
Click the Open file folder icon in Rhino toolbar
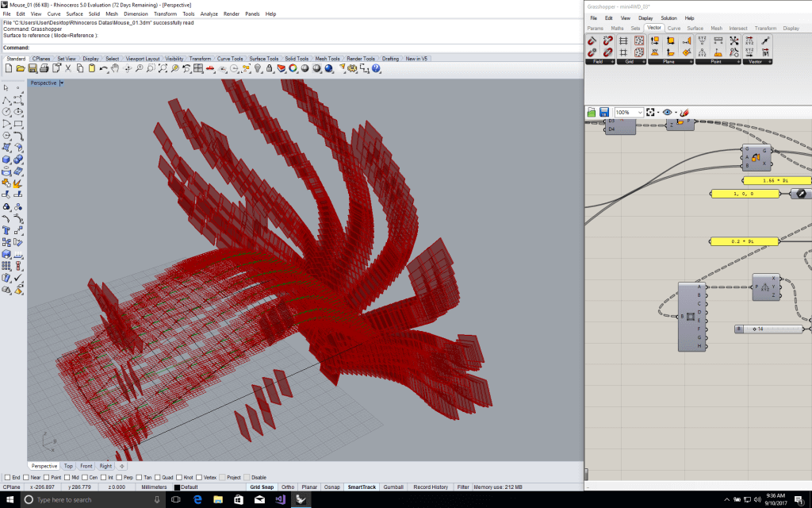21,68
